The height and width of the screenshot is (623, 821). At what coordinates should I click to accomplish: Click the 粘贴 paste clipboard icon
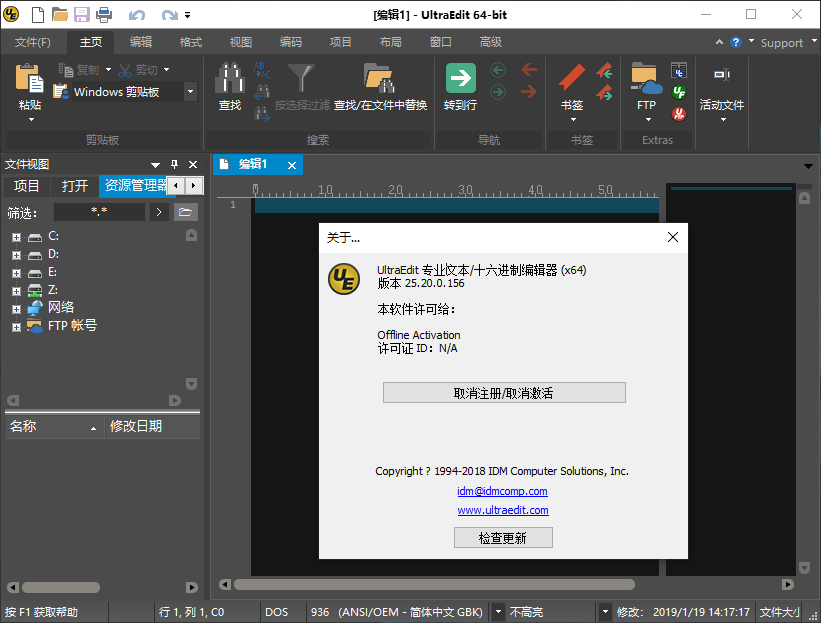[x=29, y=78]
